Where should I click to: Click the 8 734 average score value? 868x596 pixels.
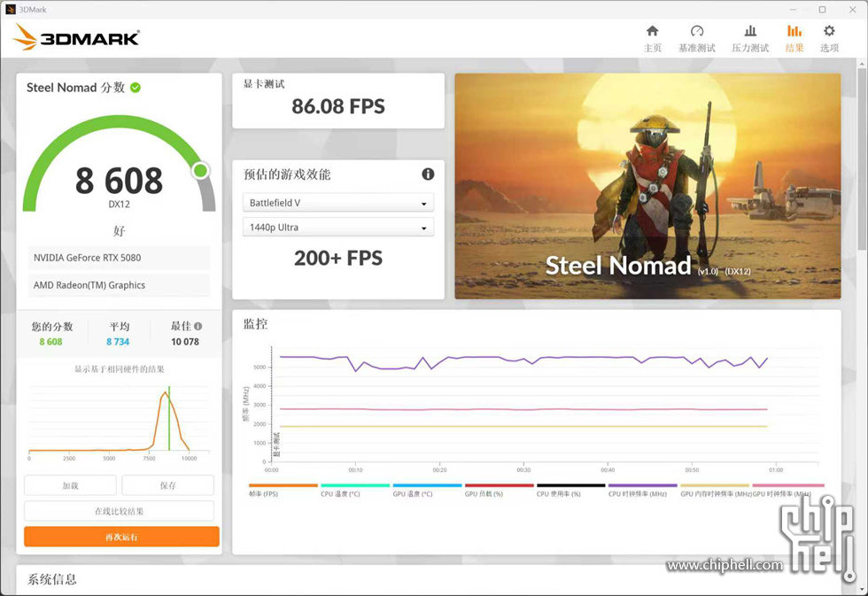pos(118,342)
